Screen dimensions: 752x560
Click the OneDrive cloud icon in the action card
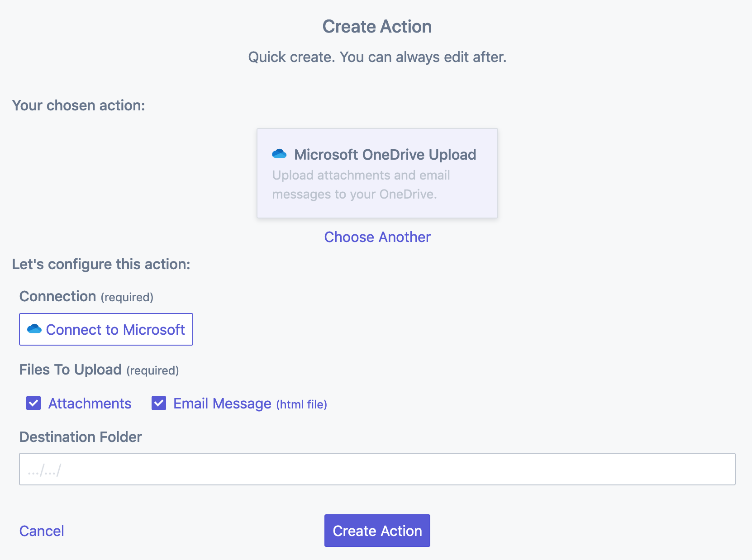tap(279, 154)
